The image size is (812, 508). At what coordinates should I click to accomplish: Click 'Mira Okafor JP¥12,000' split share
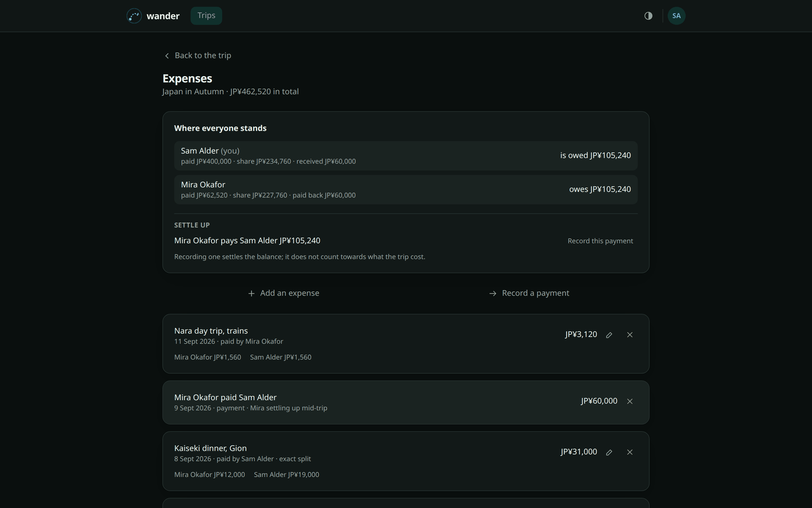(210, 475)
